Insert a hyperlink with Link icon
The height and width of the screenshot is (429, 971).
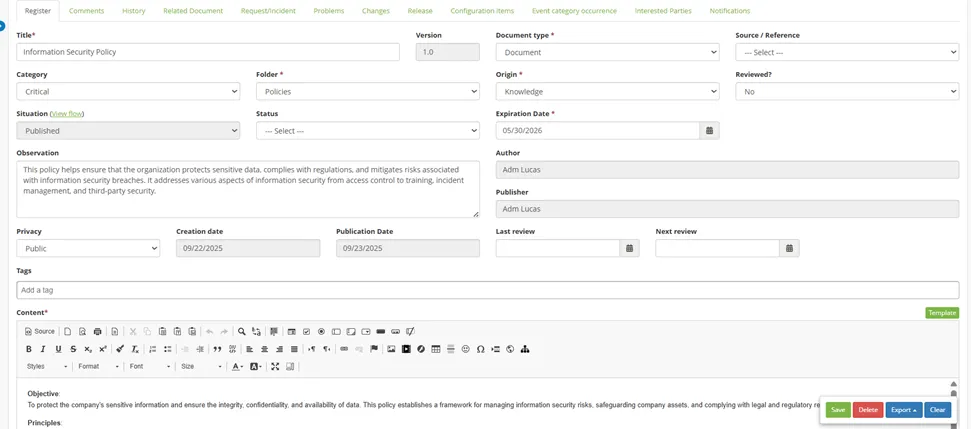344,349
